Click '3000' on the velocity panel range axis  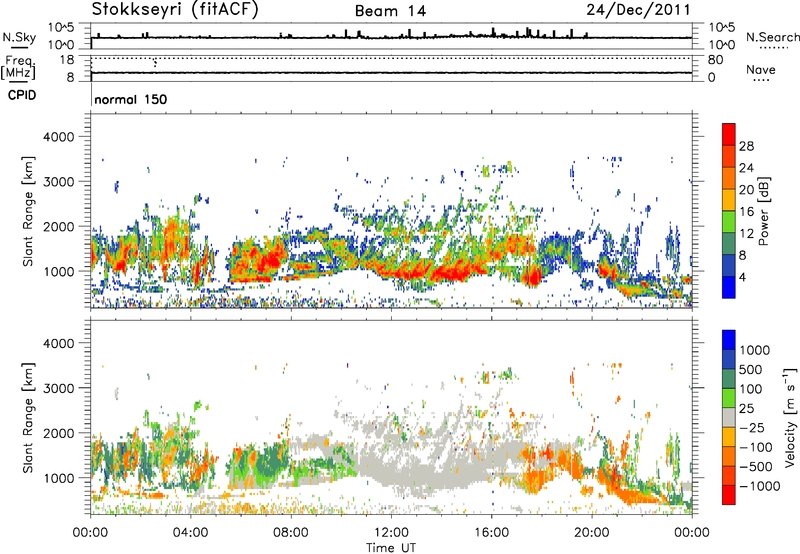click(x=58, y=388)
